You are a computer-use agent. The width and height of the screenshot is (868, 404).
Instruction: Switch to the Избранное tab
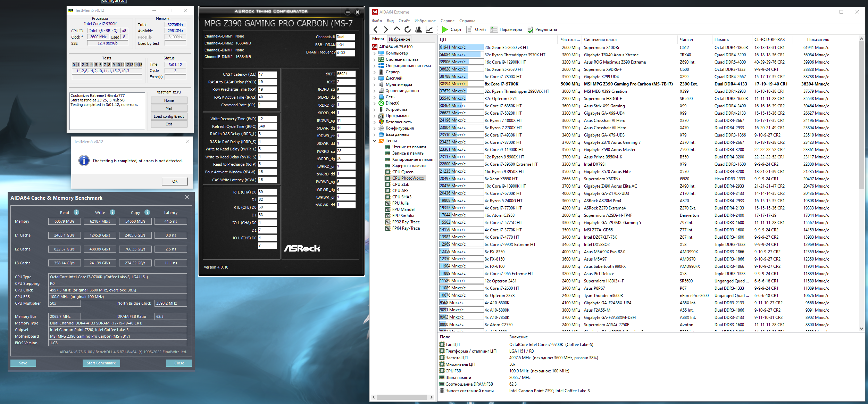pos(399,39)
